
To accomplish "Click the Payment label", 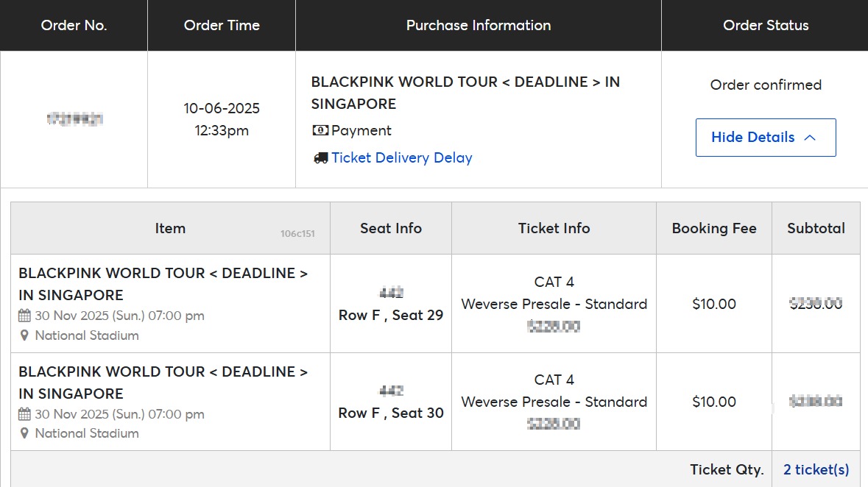I will (x=361, y=131).
